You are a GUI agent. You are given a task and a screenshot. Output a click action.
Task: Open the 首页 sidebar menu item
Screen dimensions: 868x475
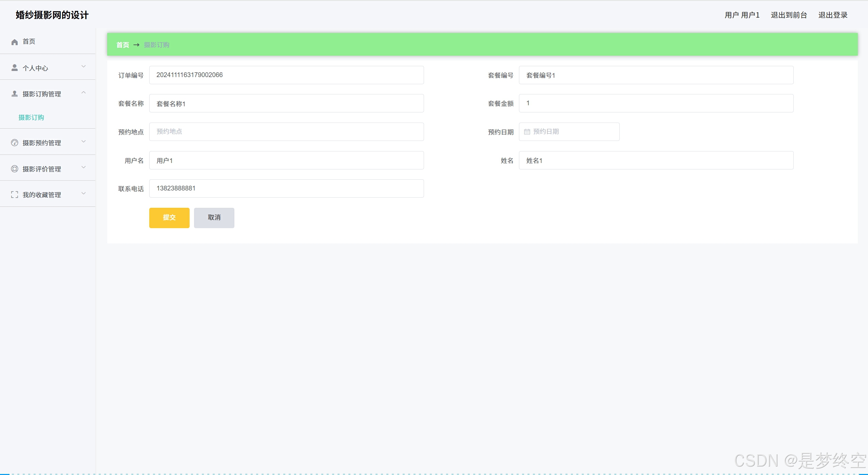(29, 41)
